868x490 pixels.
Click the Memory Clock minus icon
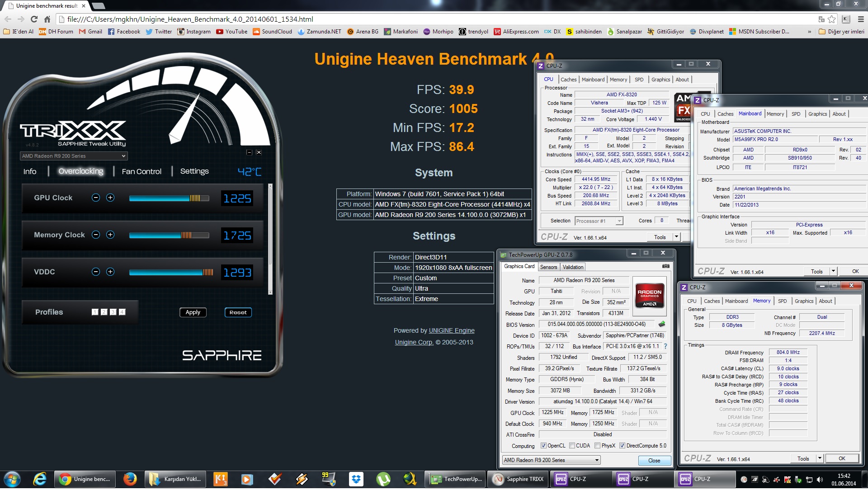[96, 235]
